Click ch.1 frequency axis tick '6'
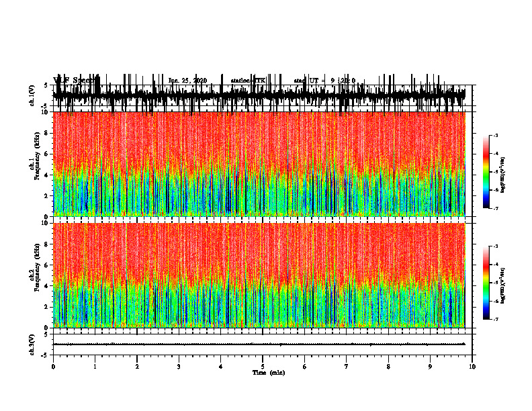Image resolution: width=532 pixels, height=411 pixels. 47,154
